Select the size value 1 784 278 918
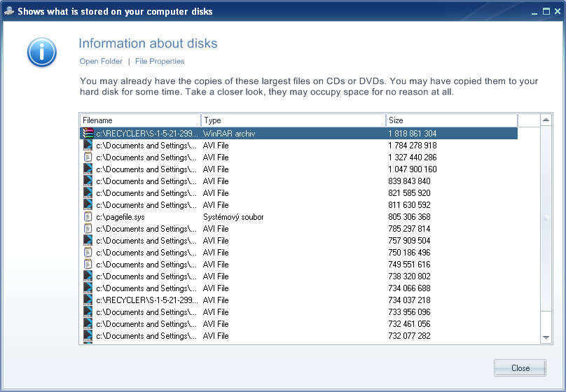The height and width of the screenshot is (392, 566). coord(412,146)
